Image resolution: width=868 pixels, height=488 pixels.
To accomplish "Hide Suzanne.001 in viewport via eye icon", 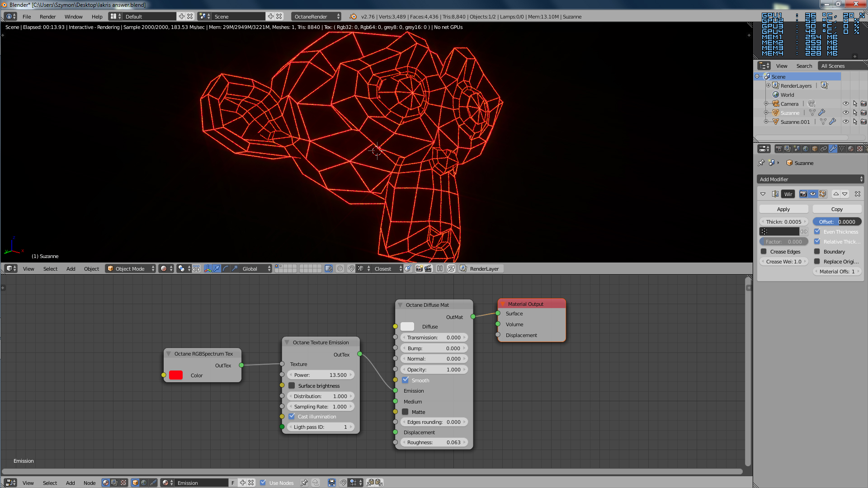I will point(845,122).
